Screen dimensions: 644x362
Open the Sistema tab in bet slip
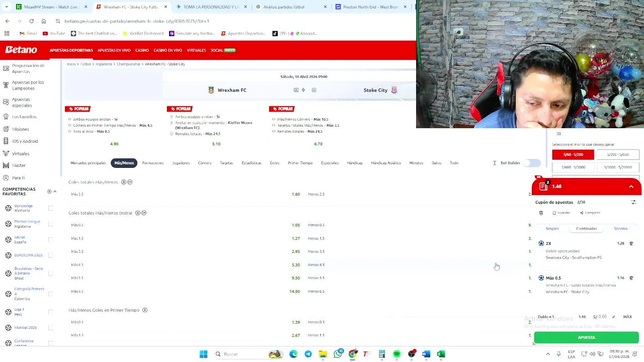(620, 229)
